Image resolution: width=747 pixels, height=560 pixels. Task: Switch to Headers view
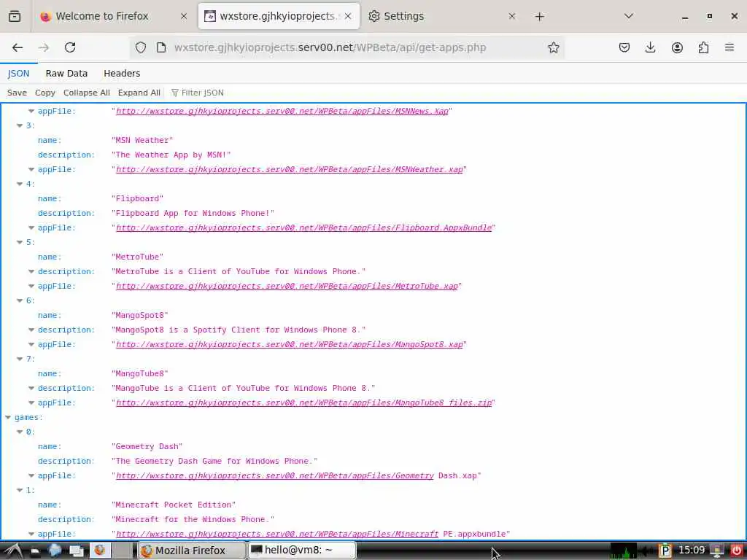click(122, 74)
